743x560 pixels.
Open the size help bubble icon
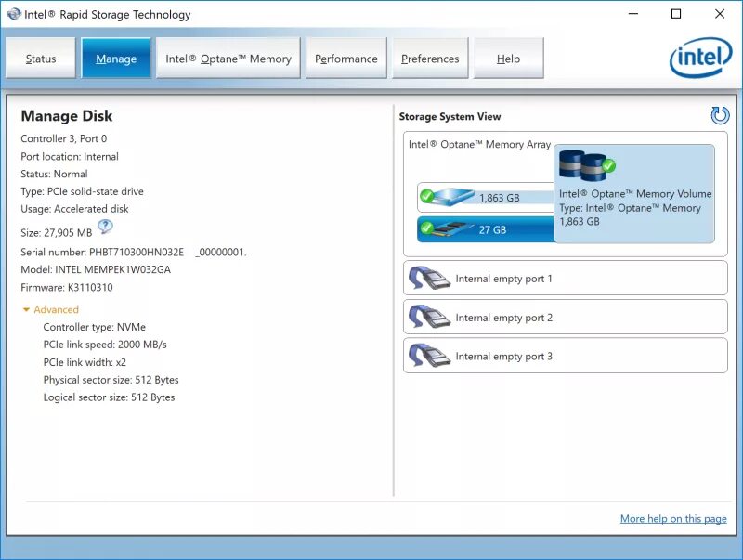click(105, 227)
